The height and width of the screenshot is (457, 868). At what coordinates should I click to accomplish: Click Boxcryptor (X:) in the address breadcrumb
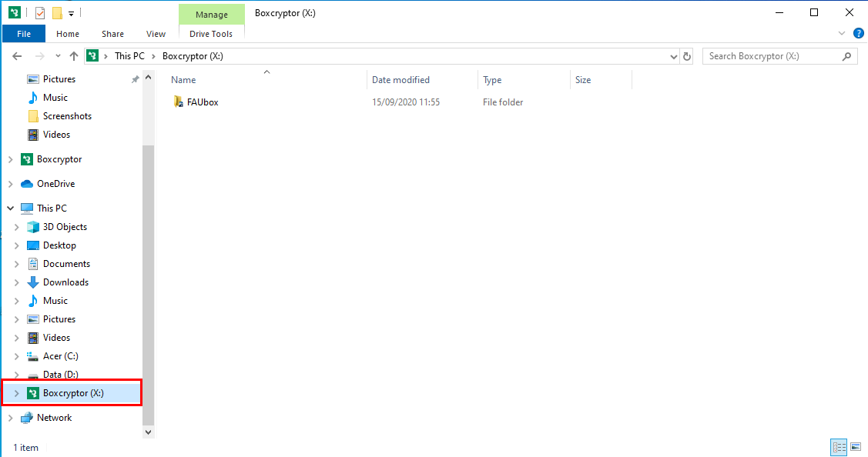click(x=193, y=56)
